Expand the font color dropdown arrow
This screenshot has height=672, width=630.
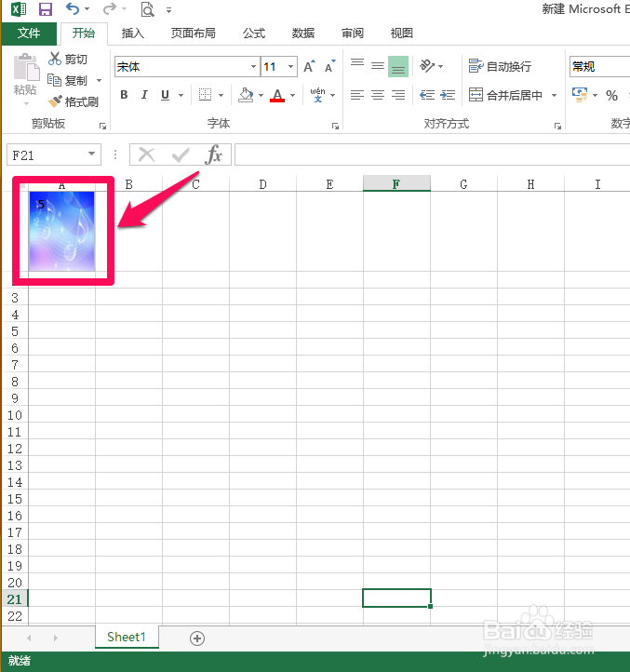(293, 95)
